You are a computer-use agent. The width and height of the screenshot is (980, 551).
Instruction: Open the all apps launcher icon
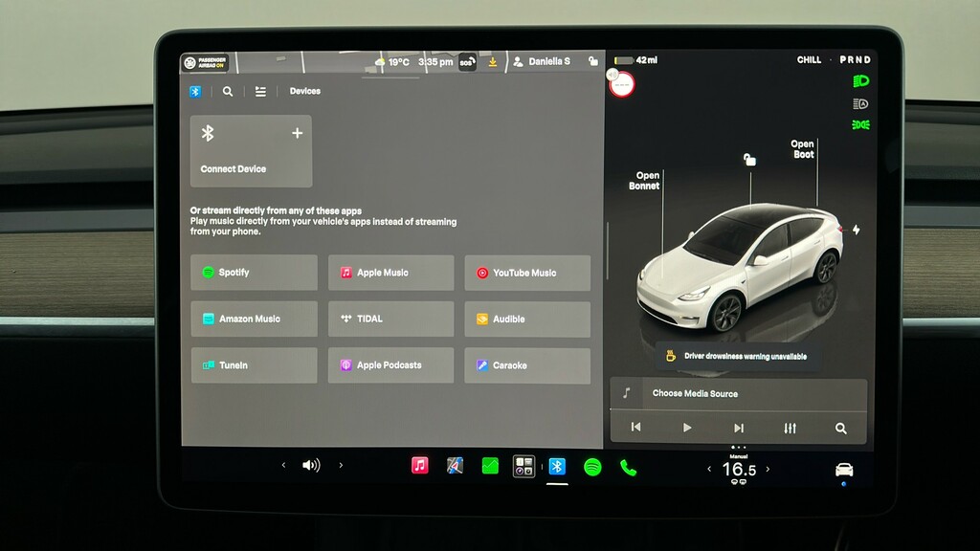click(x=523, y=466)
